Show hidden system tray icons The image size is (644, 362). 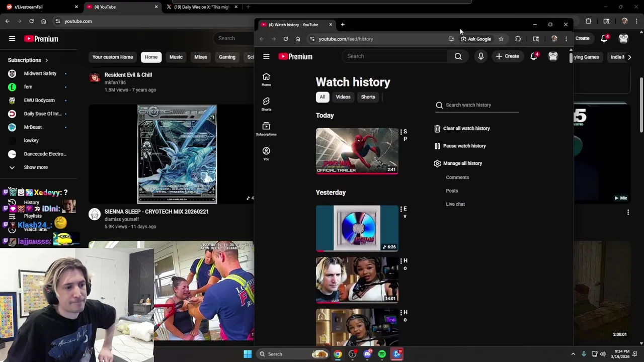pyautogui.click(x=573, y=354)
